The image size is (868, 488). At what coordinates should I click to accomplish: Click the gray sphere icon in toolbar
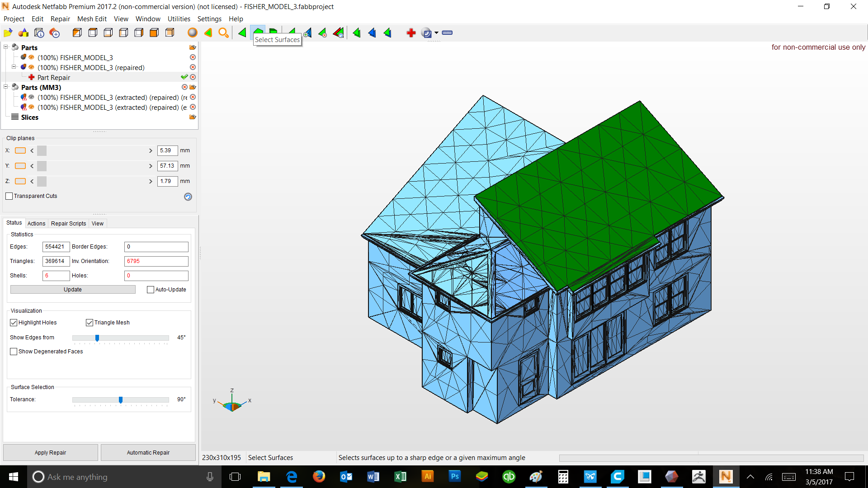coord(193,33)
